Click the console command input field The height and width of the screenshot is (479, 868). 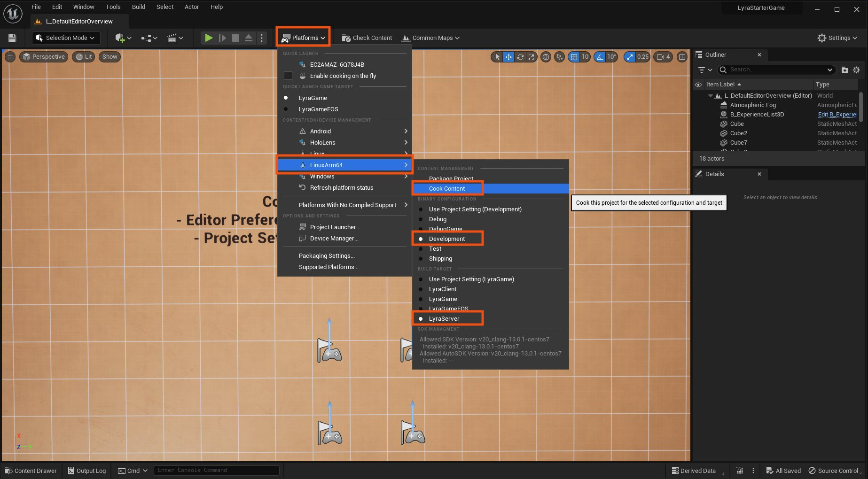pyautogui.click(x=217, y=470)
